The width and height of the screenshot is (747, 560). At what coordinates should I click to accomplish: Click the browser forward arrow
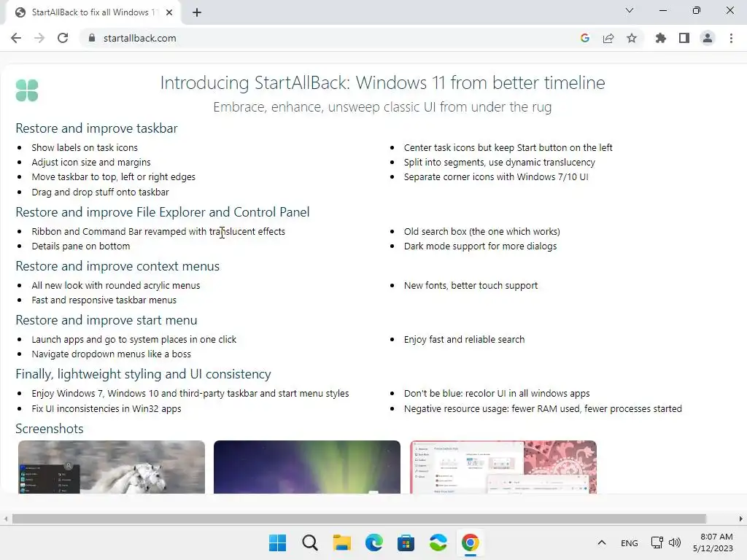pyautogui.click(x=39, y=38)
